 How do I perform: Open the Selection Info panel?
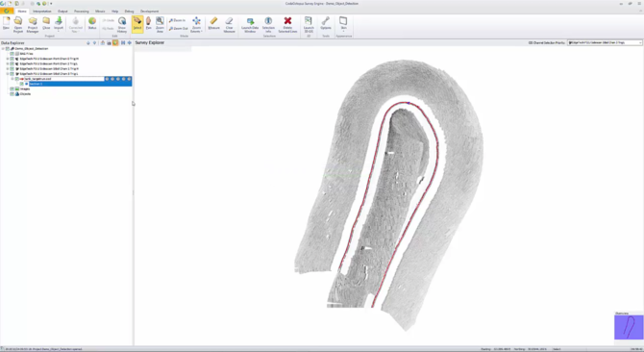[x=268, y=25]
